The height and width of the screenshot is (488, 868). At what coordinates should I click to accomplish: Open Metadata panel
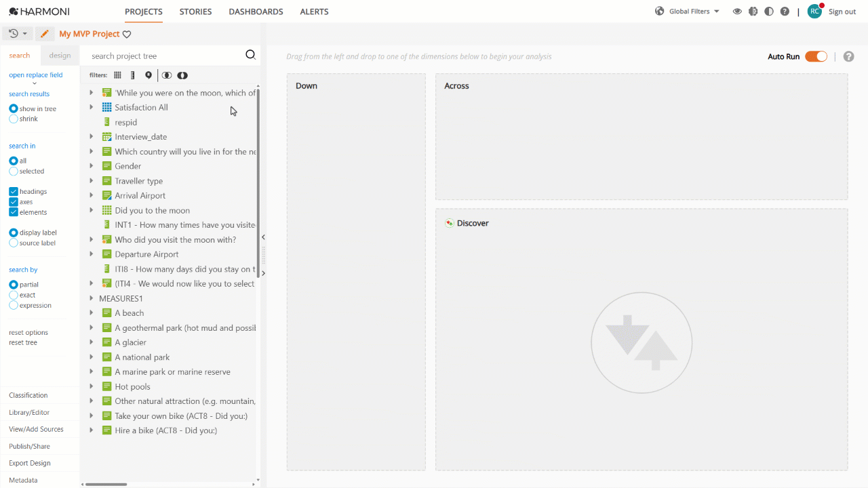pos(23,480)
